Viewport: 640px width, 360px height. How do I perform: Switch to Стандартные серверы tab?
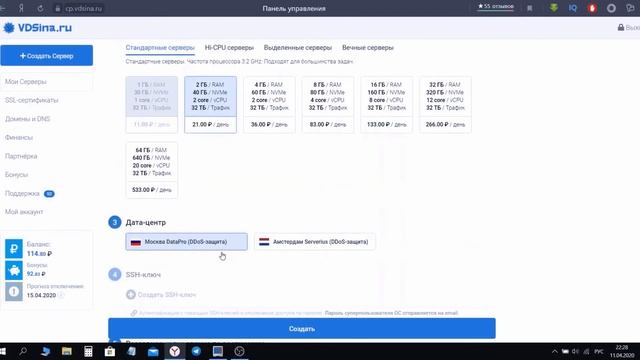click(160, 48)
